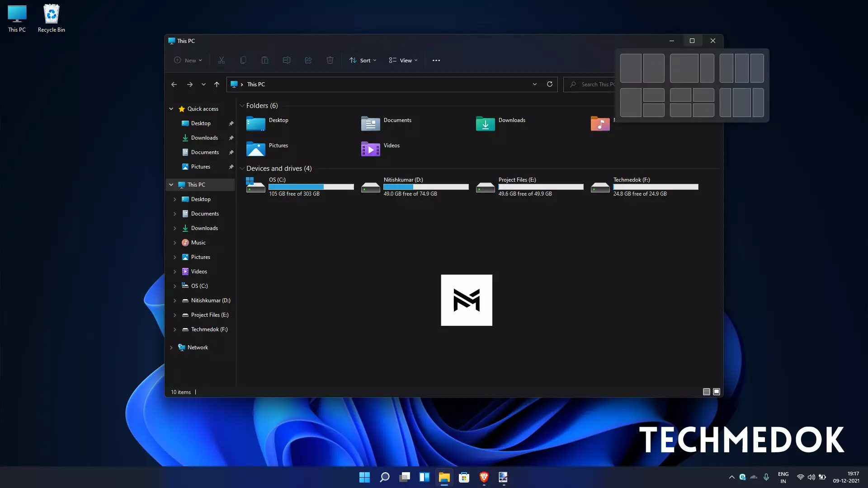Click the Delete trash icon
This screenshot has width=868, height=488.
pyautogui.click(x=330, y=60)
